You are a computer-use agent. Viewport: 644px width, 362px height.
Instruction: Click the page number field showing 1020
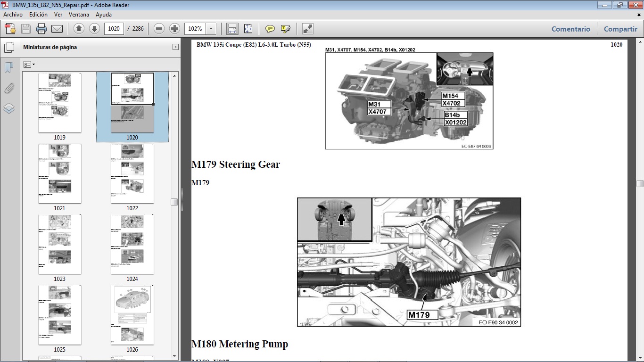[x=114, y=29]
